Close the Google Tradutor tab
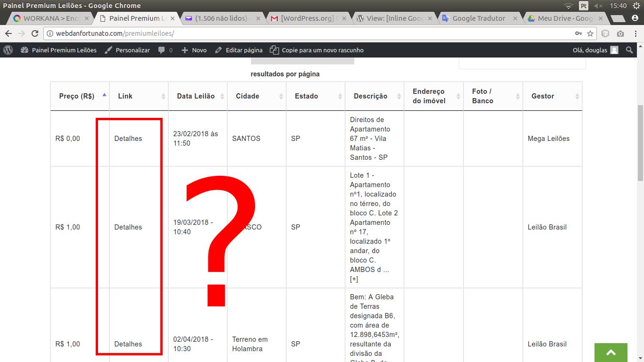The width and height of the screenshot is (644, 362). point(515,18)
